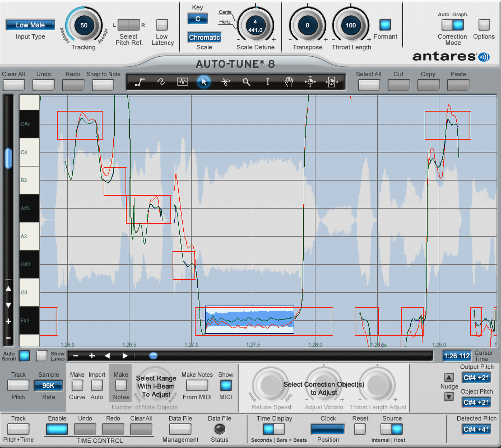Click the Options button
The height and width of the screenshot is (448, 501).
coord(484,25)
